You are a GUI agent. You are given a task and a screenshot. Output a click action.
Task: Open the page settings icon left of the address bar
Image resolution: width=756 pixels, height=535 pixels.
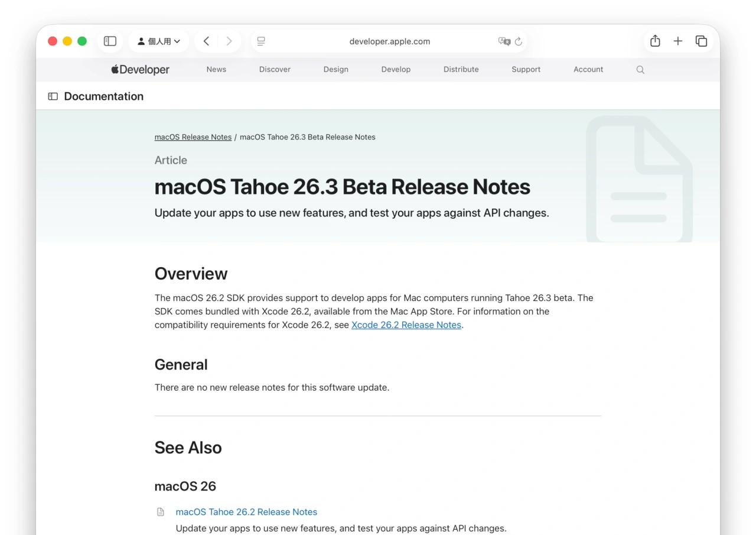pyautogui.click(x=261, y=41)
